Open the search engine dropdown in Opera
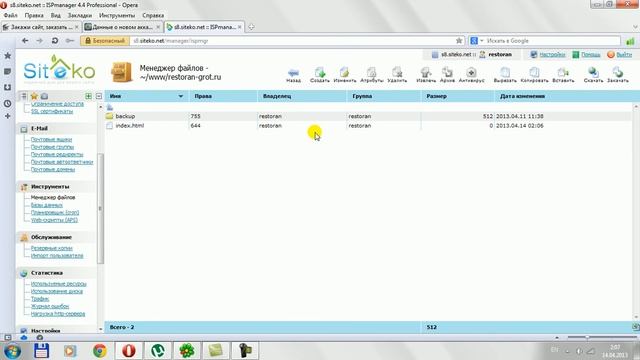640x360 pixels. pyautogui.click(x=482, y=41)
